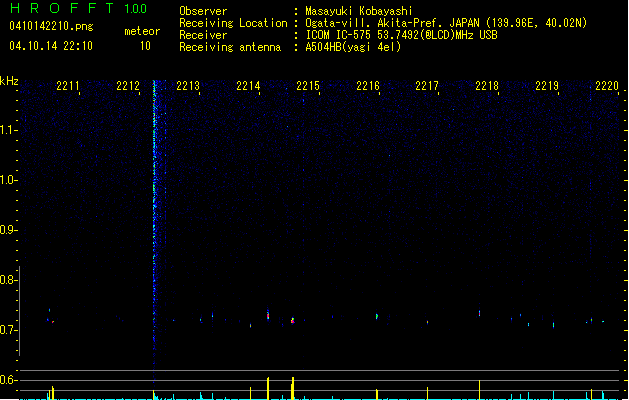Click the meteor echo before 2211
629x400 pixels.
pos(51,320)
